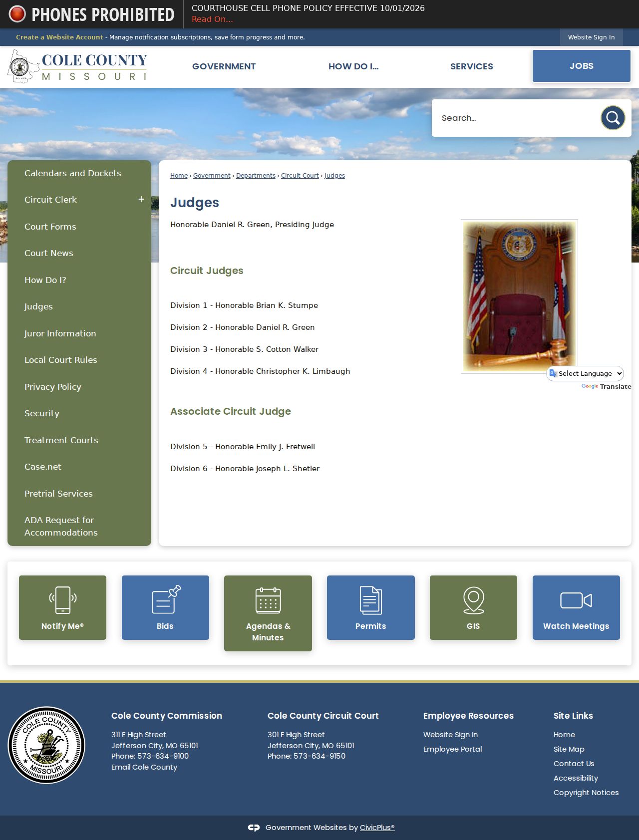639x840 pixels.
Task: Click the Cole County Missouri header logo
Action: pyautogui.click(x=77, y=66)
